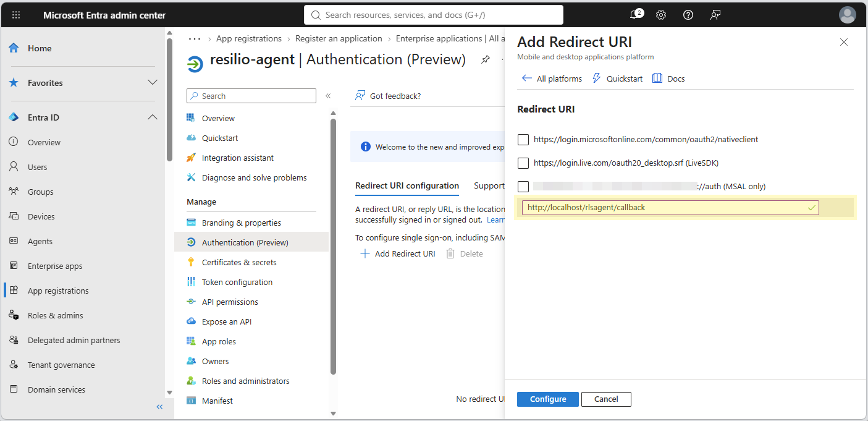The image size is (868, 421).
Task: Expand the breadcrumb ellipsis menu
Action: 195,38
